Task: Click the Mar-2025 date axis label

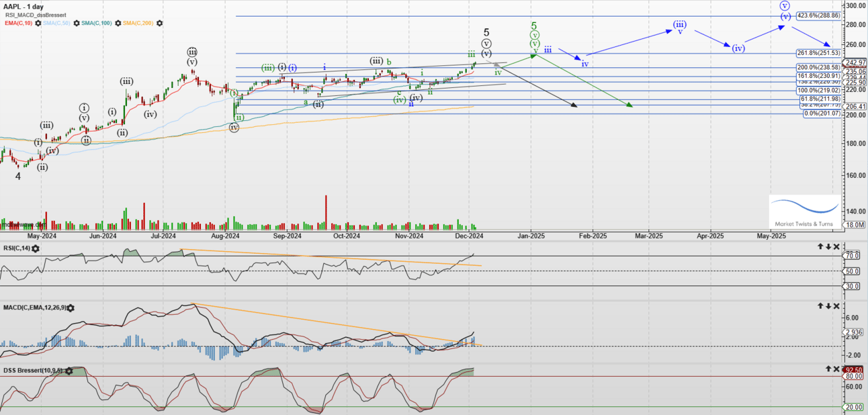Action: point(649,236)
